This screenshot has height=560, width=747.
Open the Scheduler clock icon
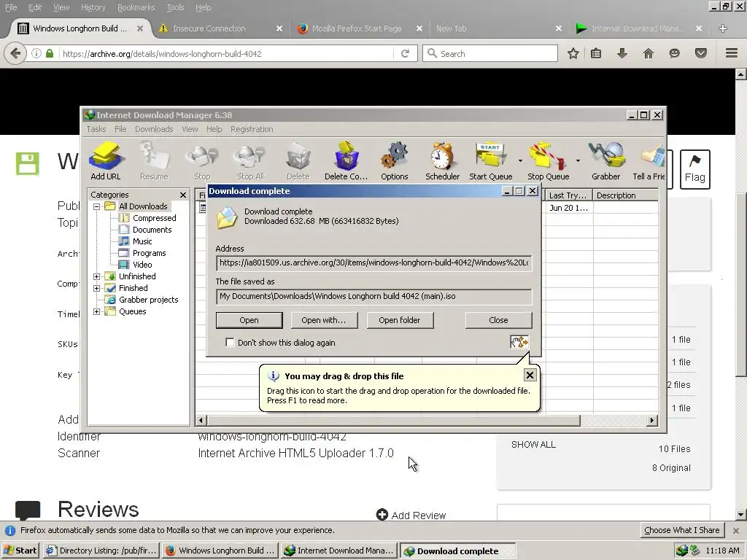click(443, 161)
